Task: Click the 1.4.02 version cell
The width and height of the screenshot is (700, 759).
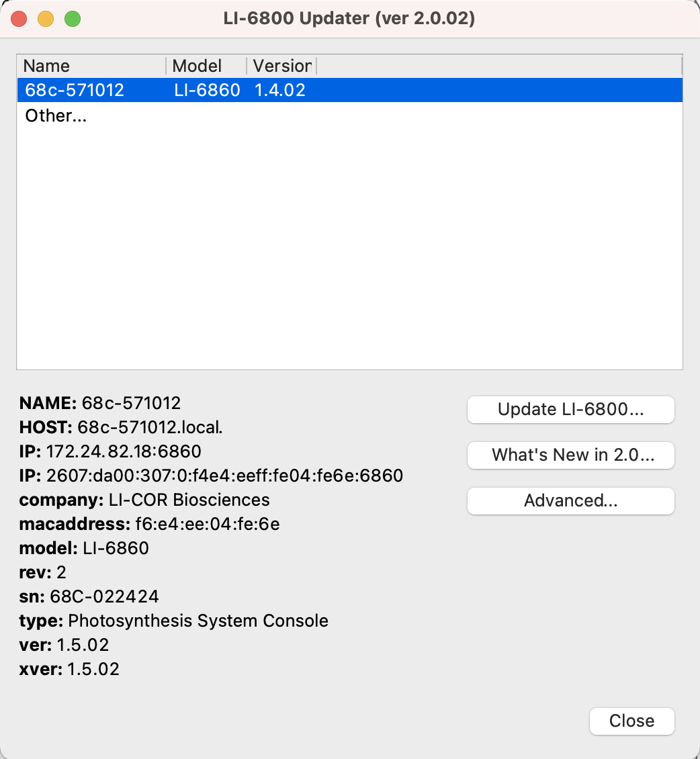Action: (280, 90)
